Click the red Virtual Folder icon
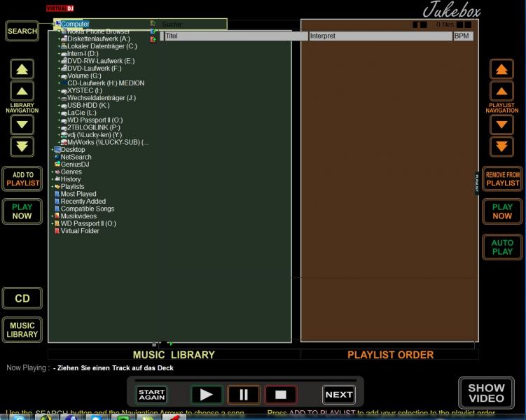 (57, 231)
